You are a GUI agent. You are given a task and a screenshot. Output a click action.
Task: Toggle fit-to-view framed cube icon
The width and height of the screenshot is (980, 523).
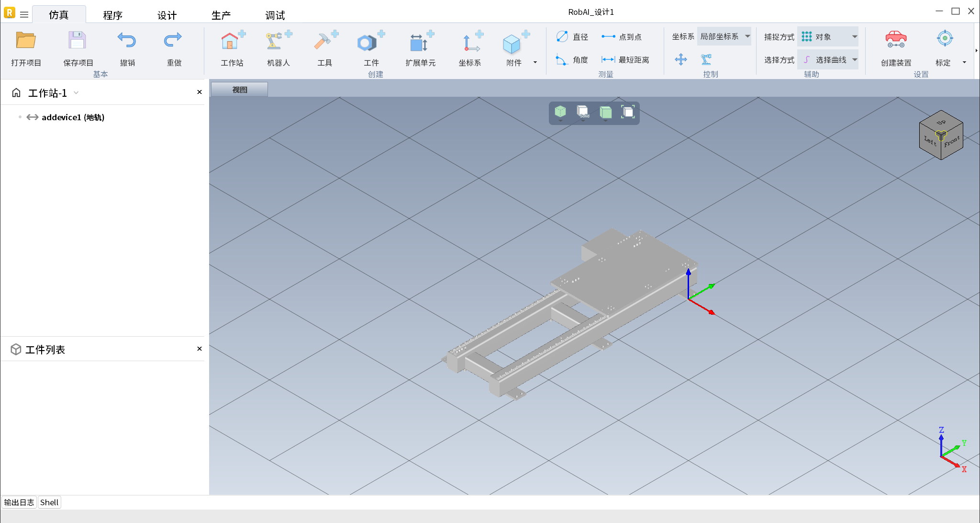pyautogui.click(x=628, y=113)
